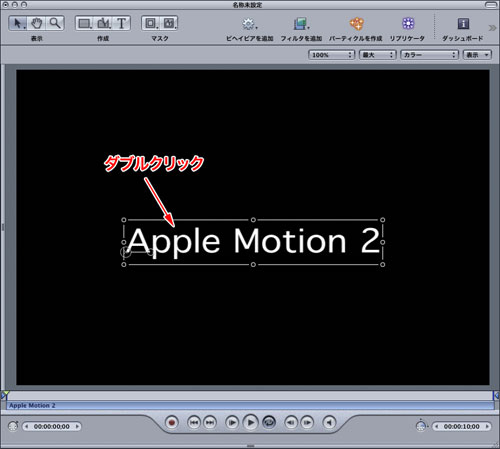Click the record button
Viewport: 500px width, 449px height.
pos(172,423)
